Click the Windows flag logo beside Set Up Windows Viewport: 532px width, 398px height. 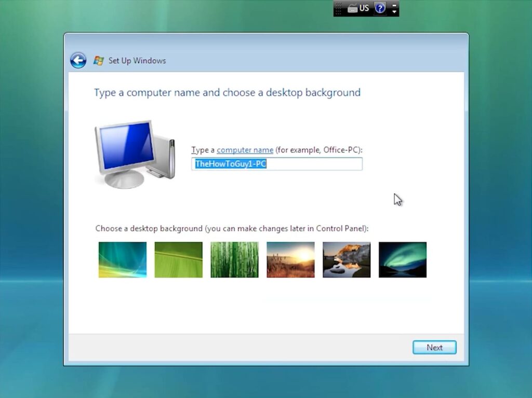[98, 61]
